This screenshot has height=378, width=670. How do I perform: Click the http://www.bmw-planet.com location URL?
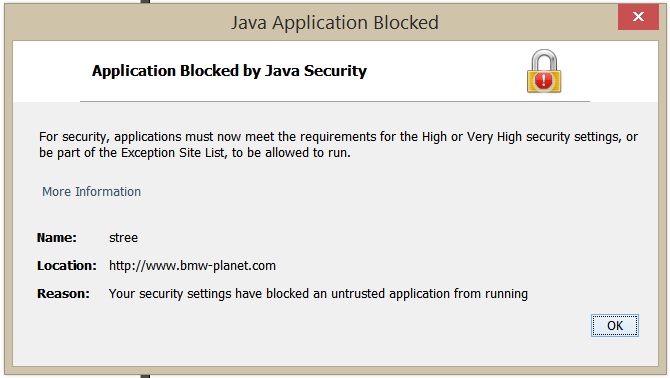pos(192,266)
